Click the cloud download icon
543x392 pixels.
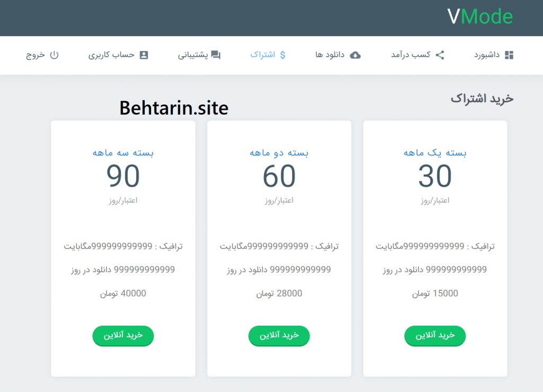(x=355, y=55)
